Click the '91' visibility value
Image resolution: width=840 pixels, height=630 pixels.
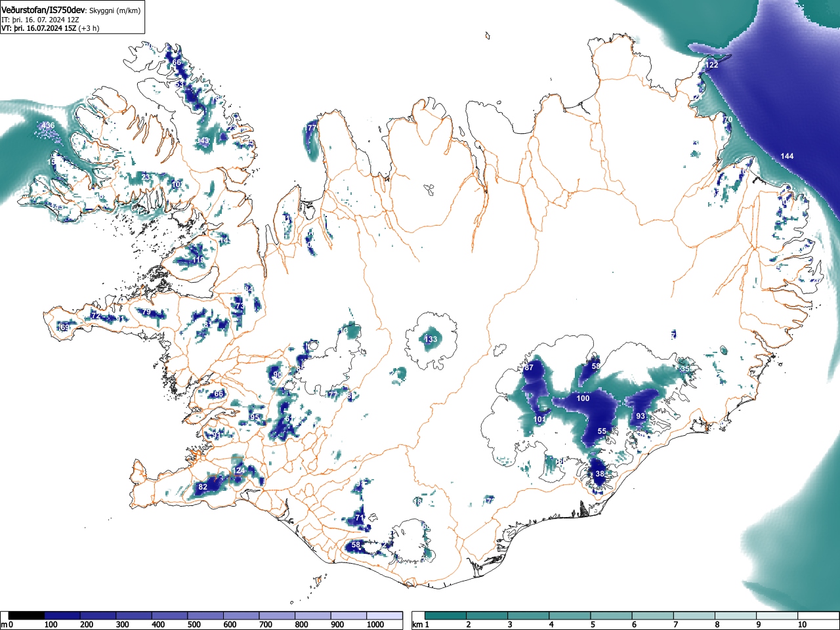217,434
